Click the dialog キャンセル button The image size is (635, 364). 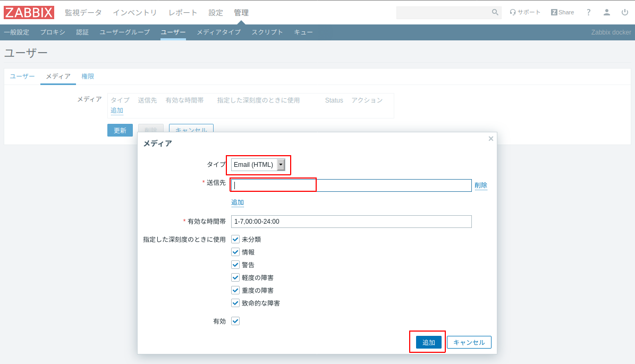[469, 343]
